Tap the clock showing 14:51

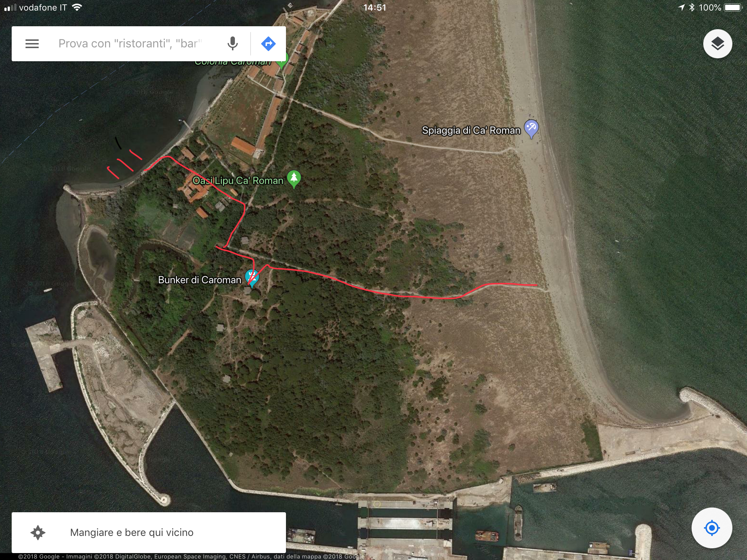point(375,8)
